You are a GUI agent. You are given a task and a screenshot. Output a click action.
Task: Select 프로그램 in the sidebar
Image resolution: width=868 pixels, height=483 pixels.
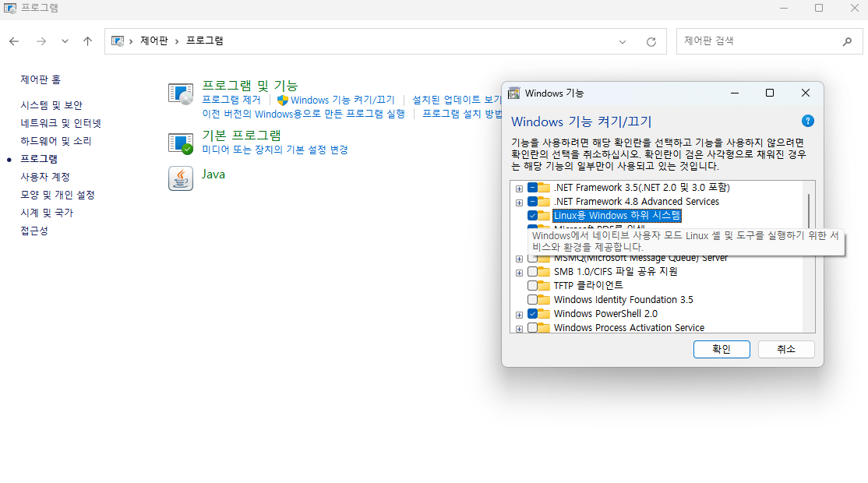click(x=39, y=159)
